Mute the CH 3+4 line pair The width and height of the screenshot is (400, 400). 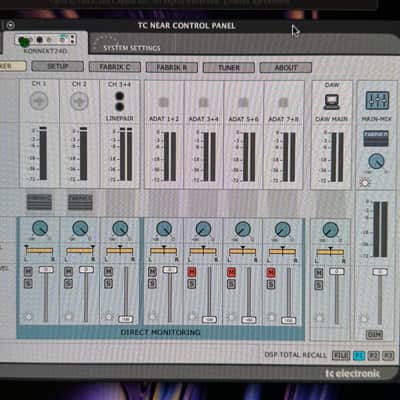pos(108,272)
